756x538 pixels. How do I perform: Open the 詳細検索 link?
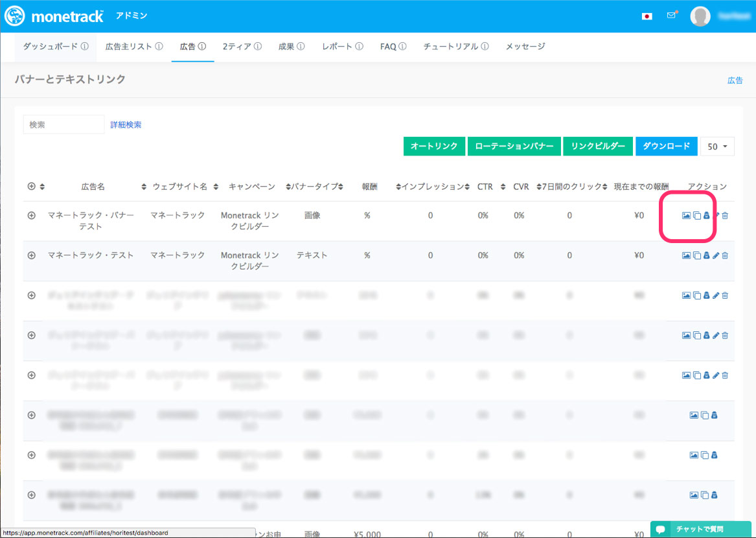pyautogui.click(x=126, y=125)
